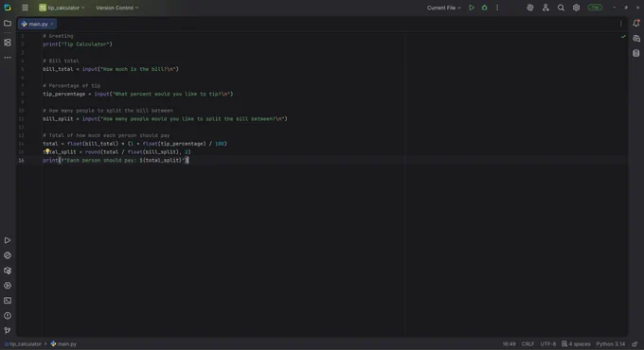Click the bill_total variable on line 5
Screen dimensions: 644x350
[58, 69]
